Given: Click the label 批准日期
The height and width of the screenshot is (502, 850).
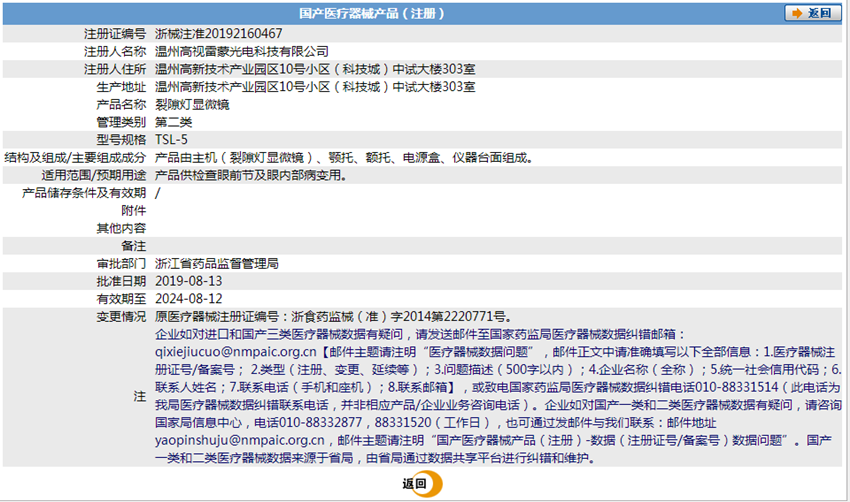Looking at the screenshot, I should coord(121,281).
